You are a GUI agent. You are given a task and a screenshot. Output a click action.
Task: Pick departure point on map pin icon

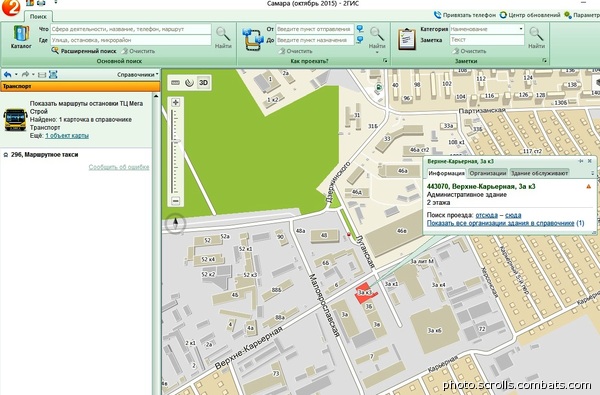[x=360, y=29]
